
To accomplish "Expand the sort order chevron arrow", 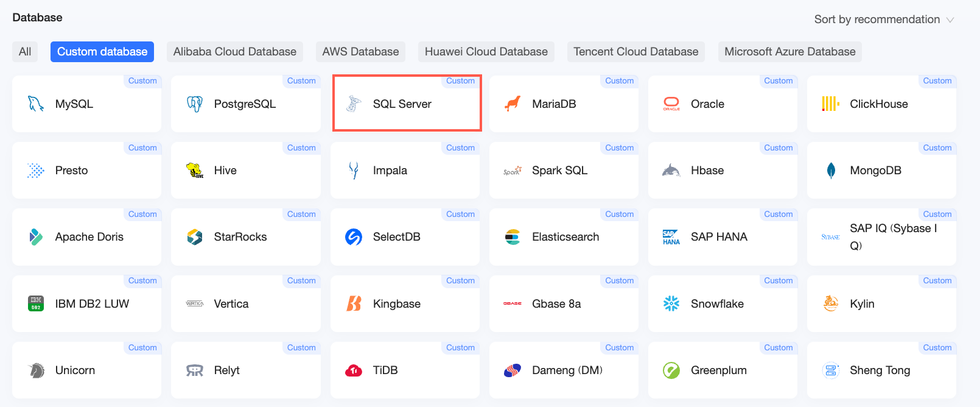I will (950, 20).
